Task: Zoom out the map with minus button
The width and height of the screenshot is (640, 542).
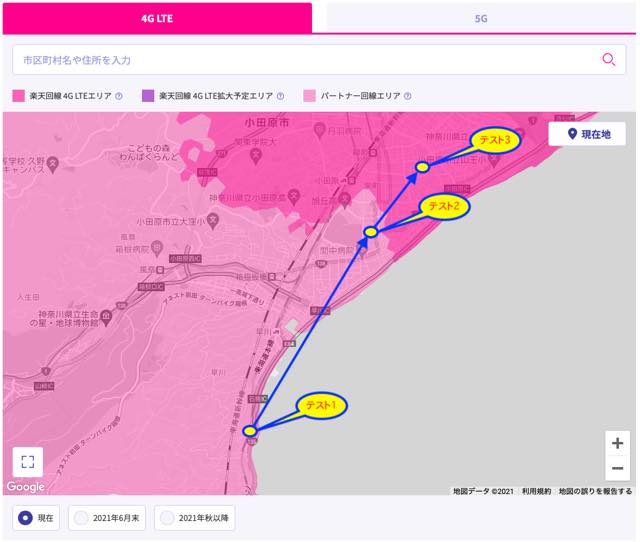Action: point(617,468)
